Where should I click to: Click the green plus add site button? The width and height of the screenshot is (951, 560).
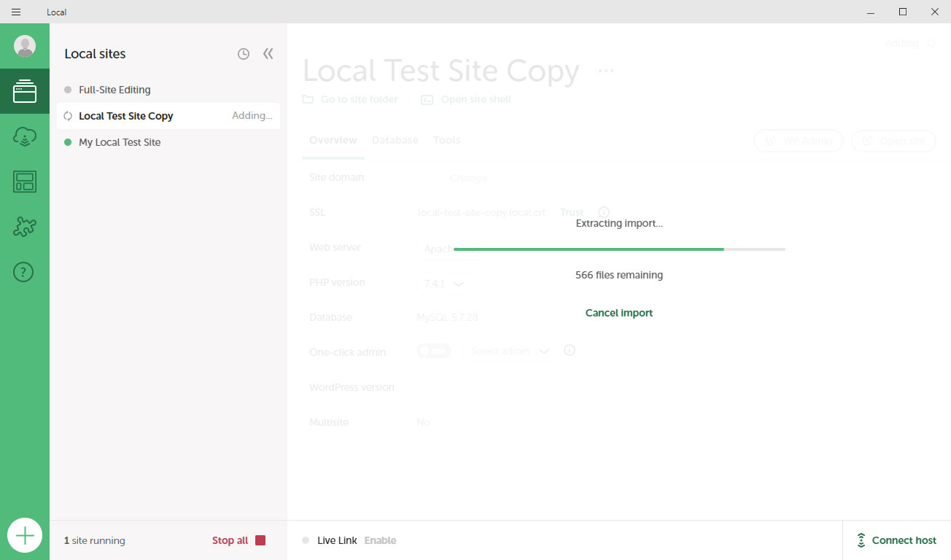tap(25, 535)
